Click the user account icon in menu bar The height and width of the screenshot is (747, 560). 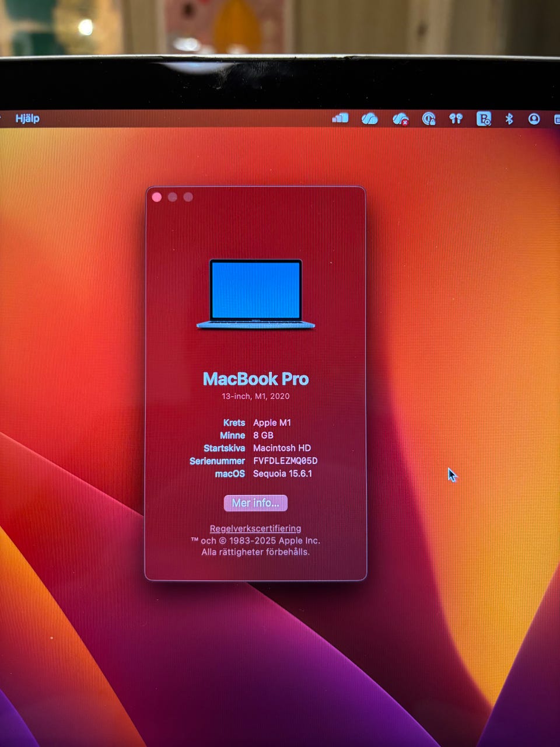pos(534,119)
